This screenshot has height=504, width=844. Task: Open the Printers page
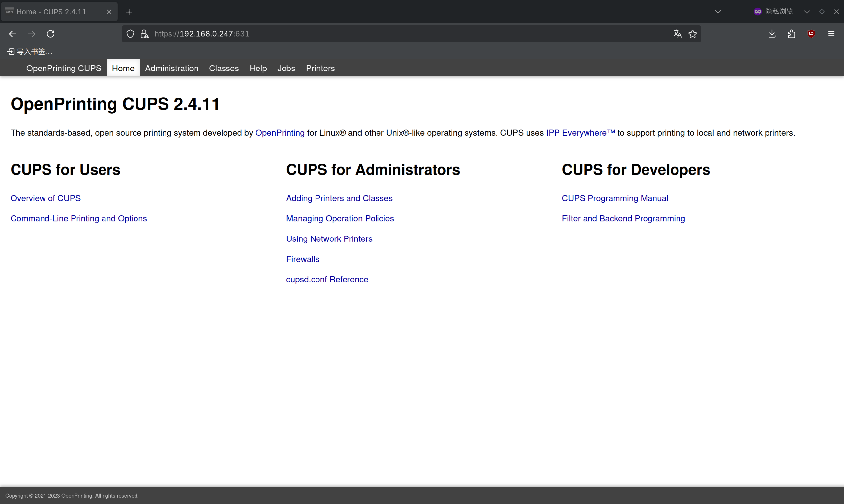click(x=320, y=68)
